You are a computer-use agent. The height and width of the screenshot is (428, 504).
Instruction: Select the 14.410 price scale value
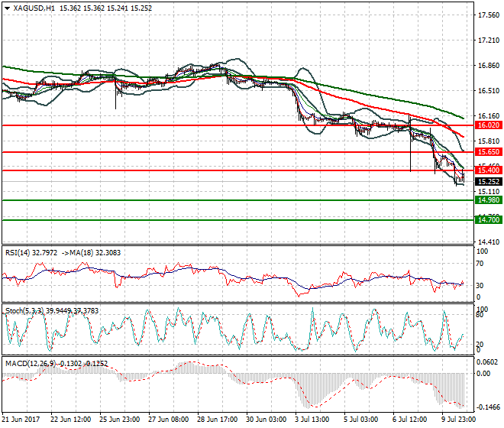coord(489,242)
